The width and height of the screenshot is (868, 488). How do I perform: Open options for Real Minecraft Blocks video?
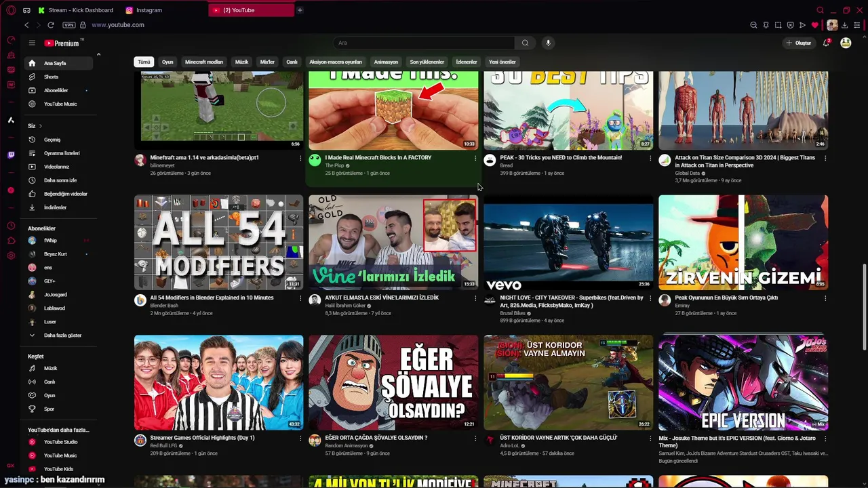pyautogui.click(x=475, y=158)
